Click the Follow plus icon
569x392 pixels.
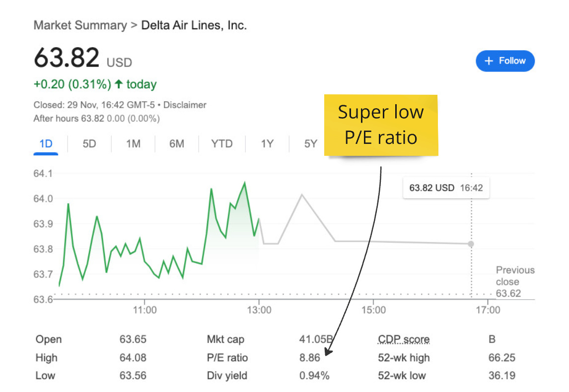tap(489, 61)
